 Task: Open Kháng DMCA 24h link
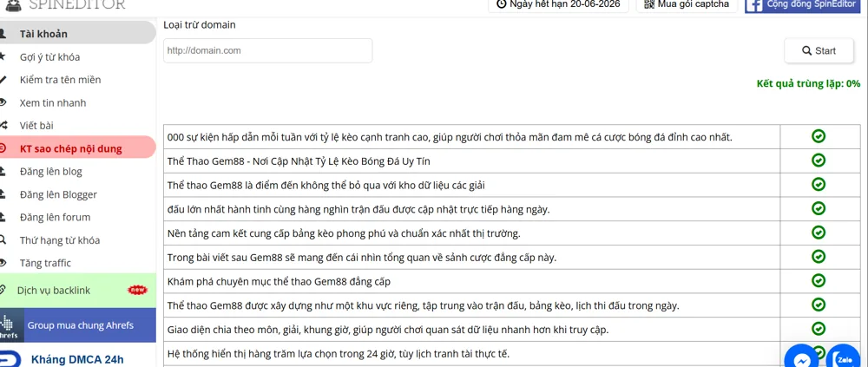pyautogui.click(x=77, y=358)
